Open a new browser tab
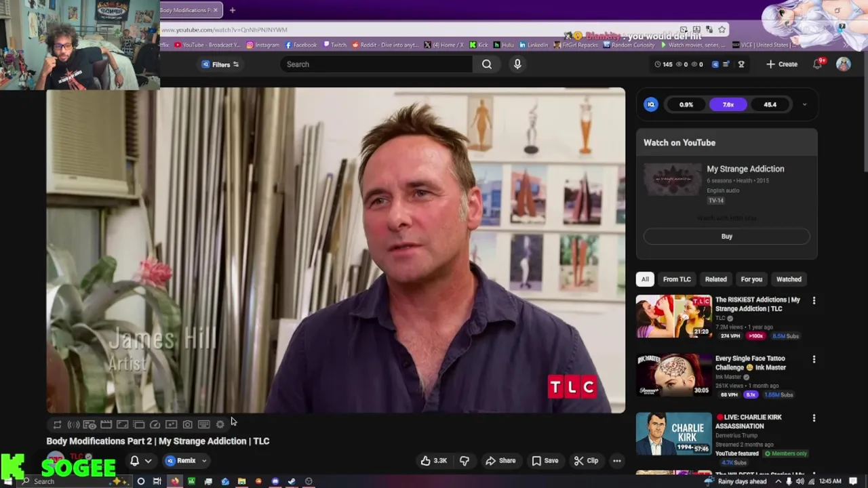The width and height of the screenshot is (868, 488). 232,10
